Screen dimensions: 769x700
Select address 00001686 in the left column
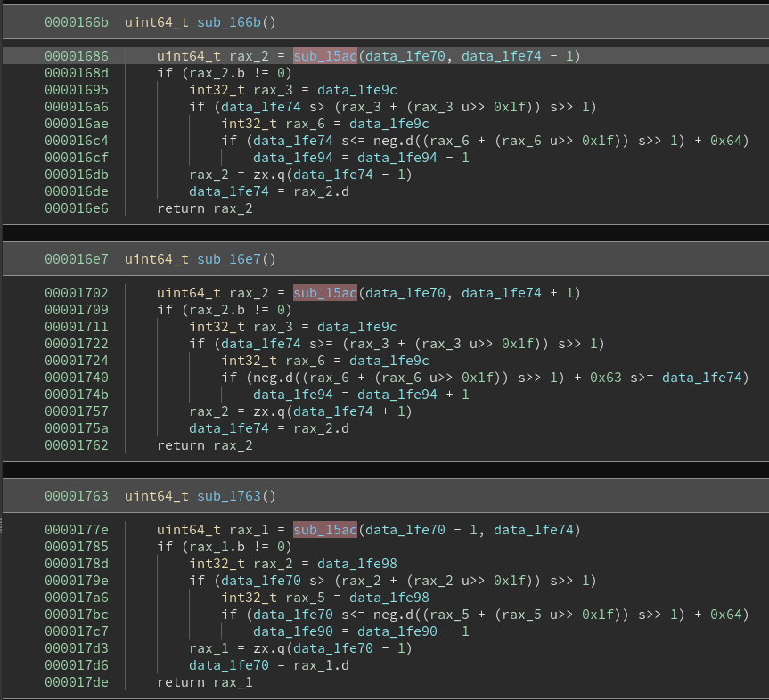tap(77, 55)
